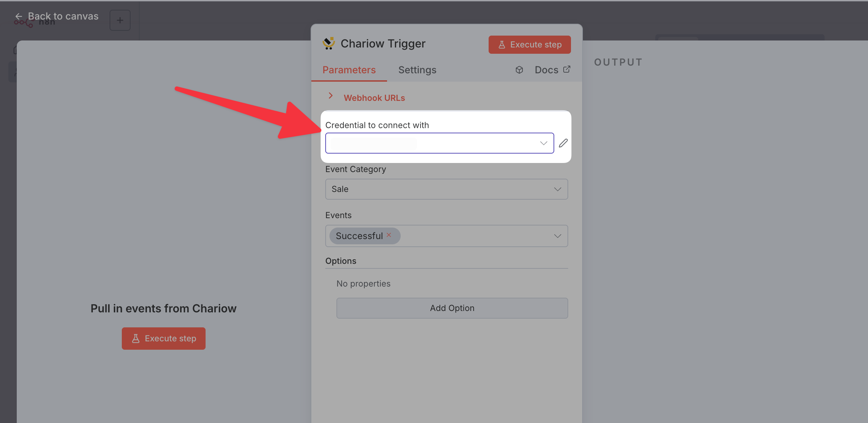The width and height of the screenshot is (868, 423).
Task: Click Execute step button in panel header
Action: (529, 45)
